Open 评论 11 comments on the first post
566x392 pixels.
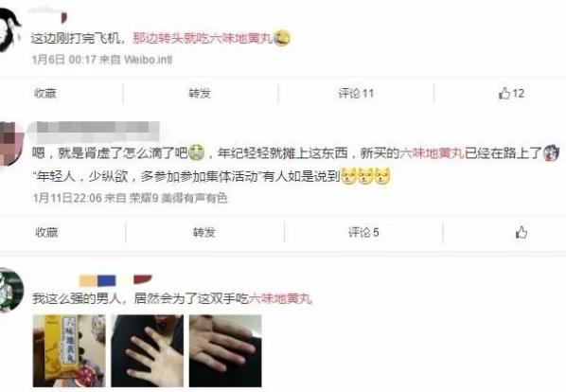point(356,94)
